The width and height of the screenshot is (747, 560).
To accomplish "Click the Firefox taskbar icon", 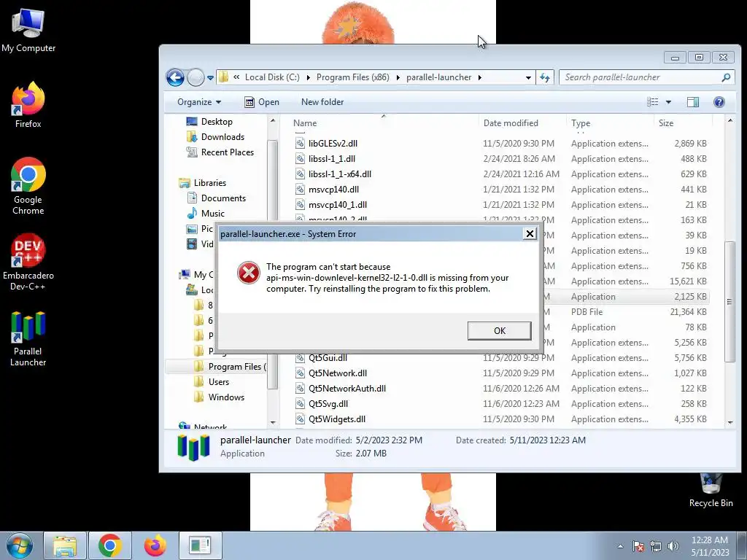I will click(x=155, y=545).
